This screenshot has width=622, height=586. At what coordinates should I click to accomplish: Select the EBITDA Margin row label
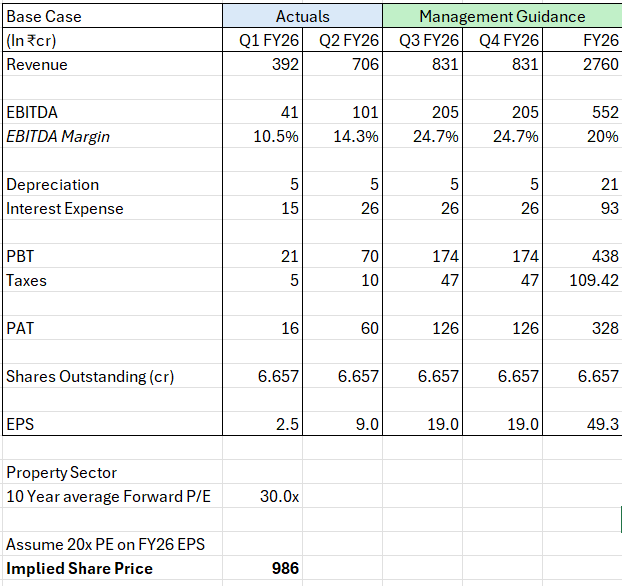tap(58, 136)
